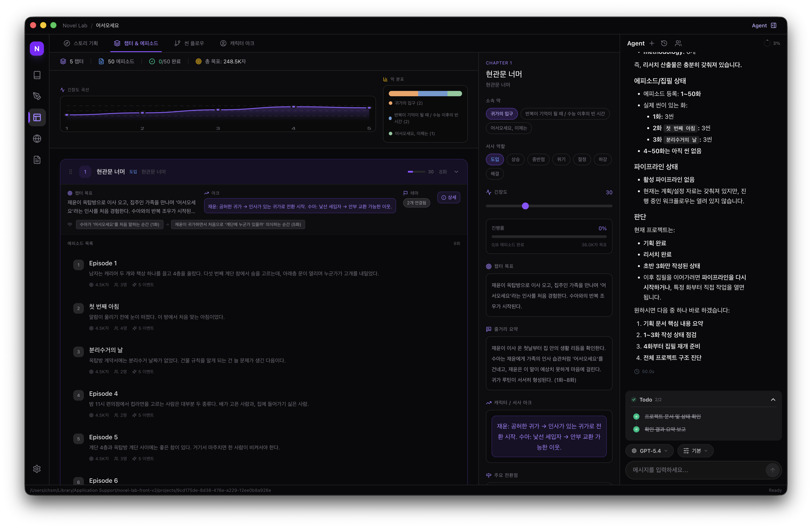Select the pen tool sidebar icon
Viewport: 812px width, 528px height.
click(x=37, y=96)
